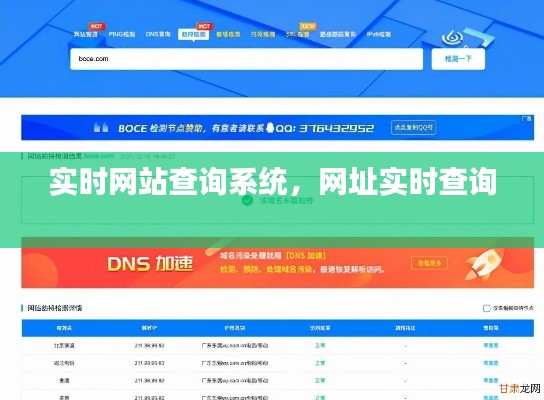Open the SSL检测 tab with NEW badge
This screenshot has width=544, height=400.
coord(297,34)
